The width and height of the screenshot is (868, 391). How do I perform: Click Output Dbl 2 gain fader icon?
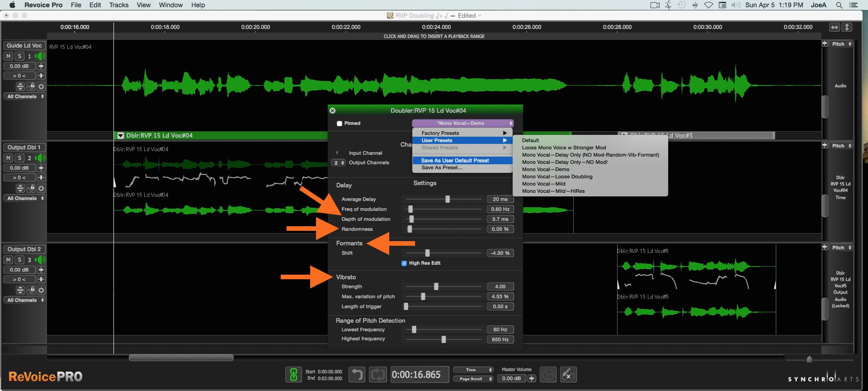pos(41,270)
